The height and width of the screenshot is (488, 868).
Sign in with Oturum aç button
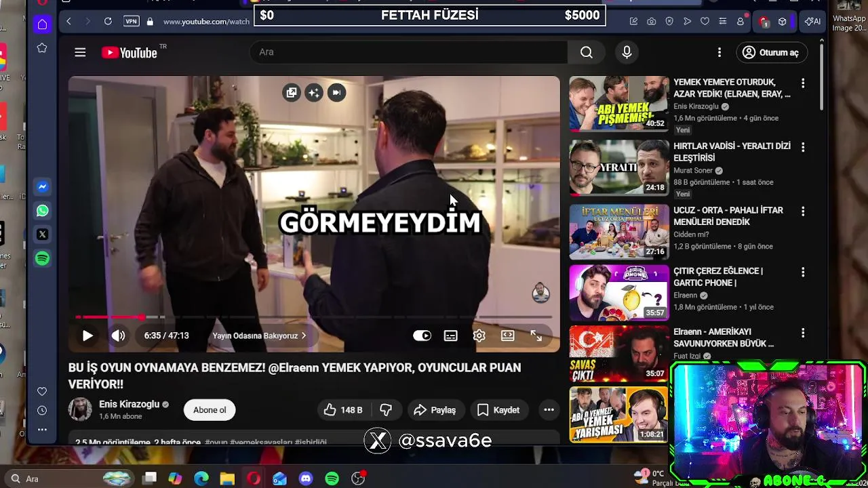click(x=770, y=52)
